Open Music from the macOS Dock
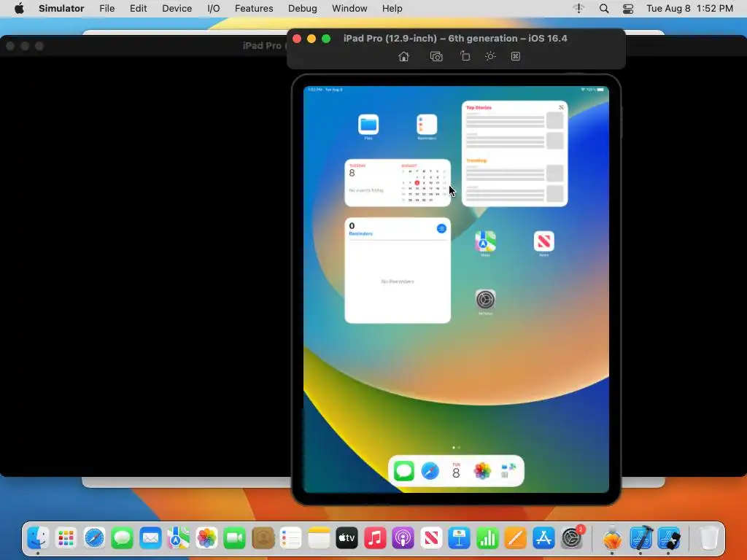This screenshot has width=747, height=560. click(375, 538)
